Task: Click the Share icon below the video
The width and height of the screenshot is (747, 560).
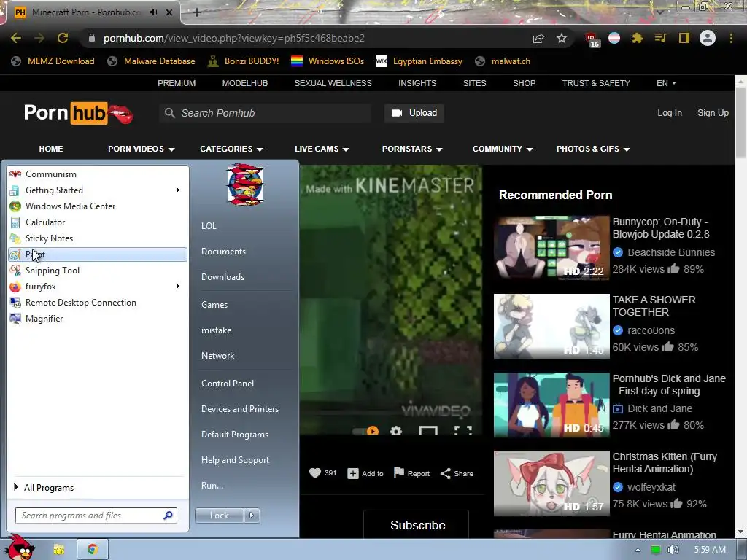Action: coord(457,473)
